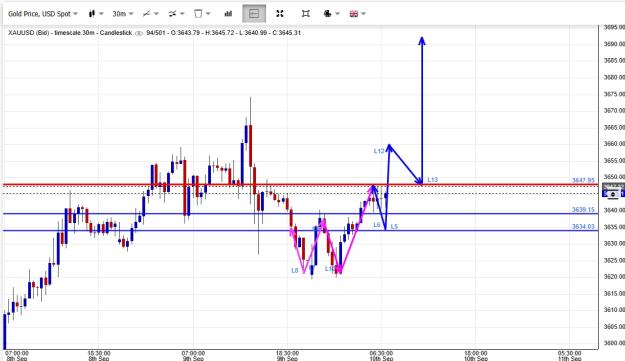Click the volume bars icon
The image size is (625, 361).
(228, 14)
